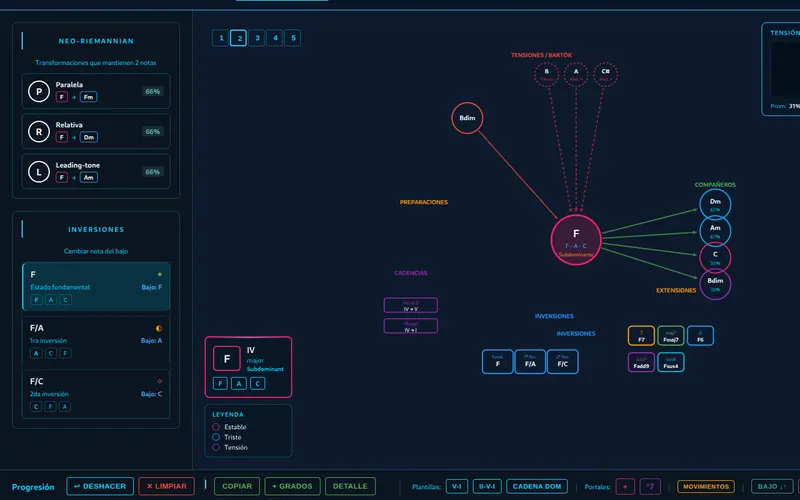Apply the Leading-tone L transformation circle

tap(39, 172)
